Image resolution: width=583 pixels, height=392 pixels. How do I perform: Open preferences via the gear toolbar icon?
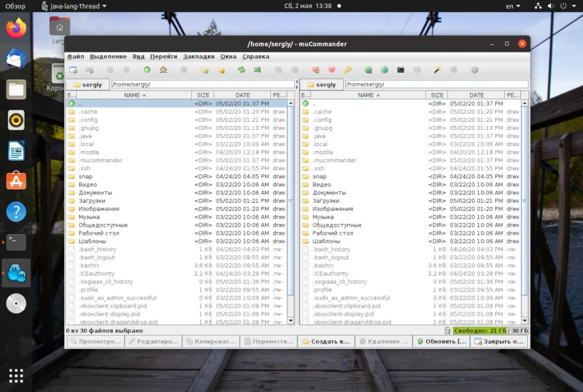475,70
